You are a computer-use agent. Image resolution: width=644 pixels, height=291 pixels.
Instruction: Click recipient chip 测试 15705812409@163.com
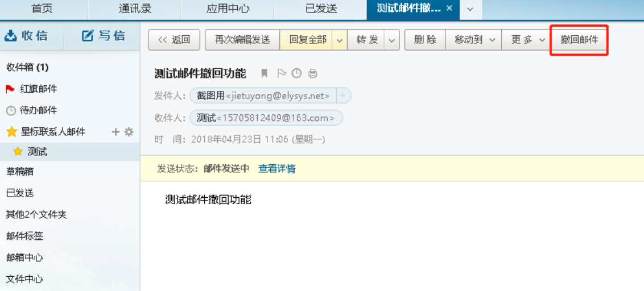click(266, 118)
